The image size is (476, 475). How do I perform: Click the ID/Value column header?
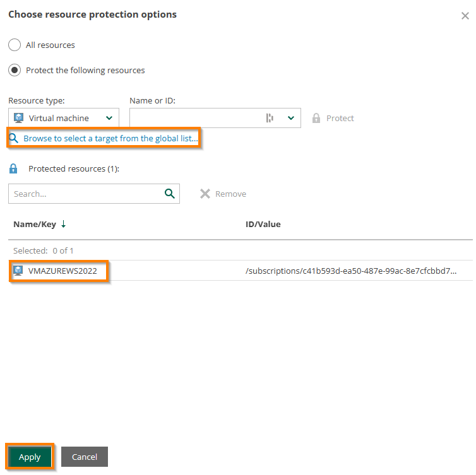pos(263,224)
